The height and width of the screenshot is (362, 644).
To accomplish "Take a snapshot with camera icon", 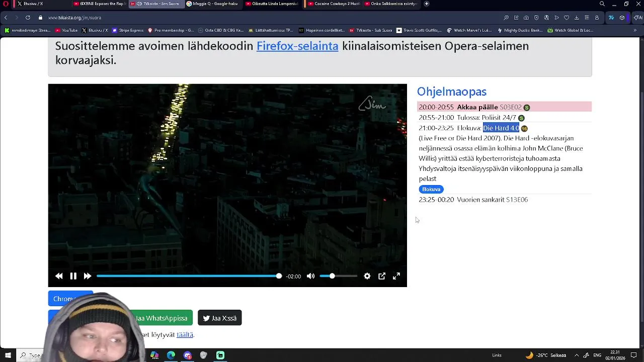I will click(526, 18).
